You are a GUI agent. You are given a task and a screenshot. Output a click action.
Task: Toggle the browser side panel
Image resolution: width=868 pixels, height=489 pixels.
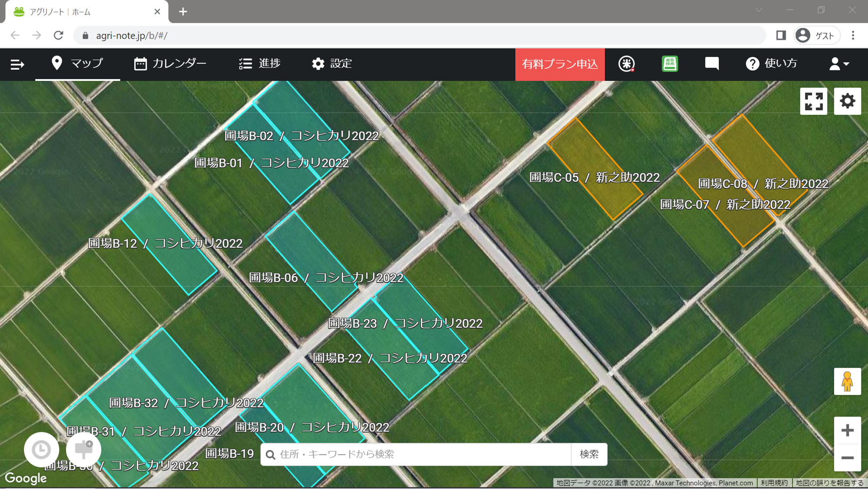(x=781, y=35)
